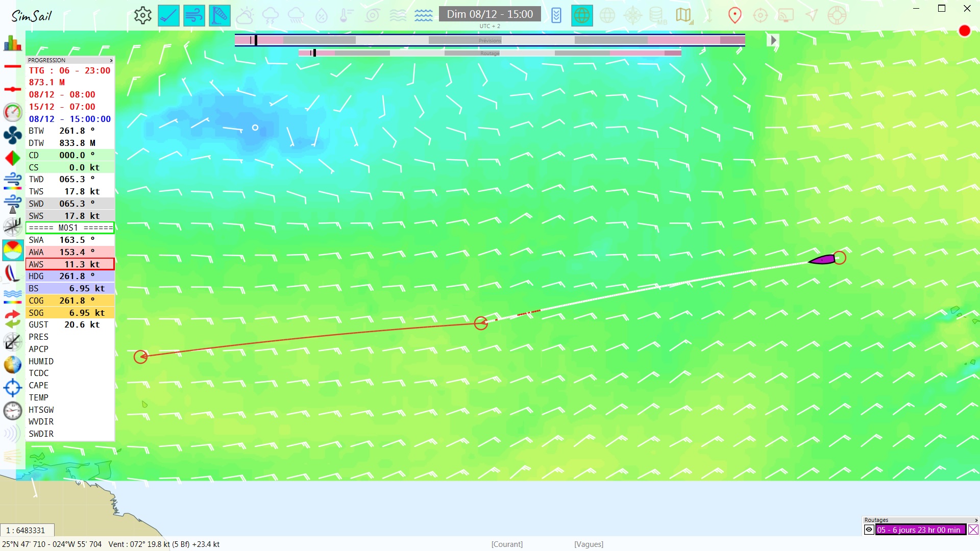Viewport: 980px width, 551px height.
Task: Toggle the windsock overlay icon
Action: (219, 15)
